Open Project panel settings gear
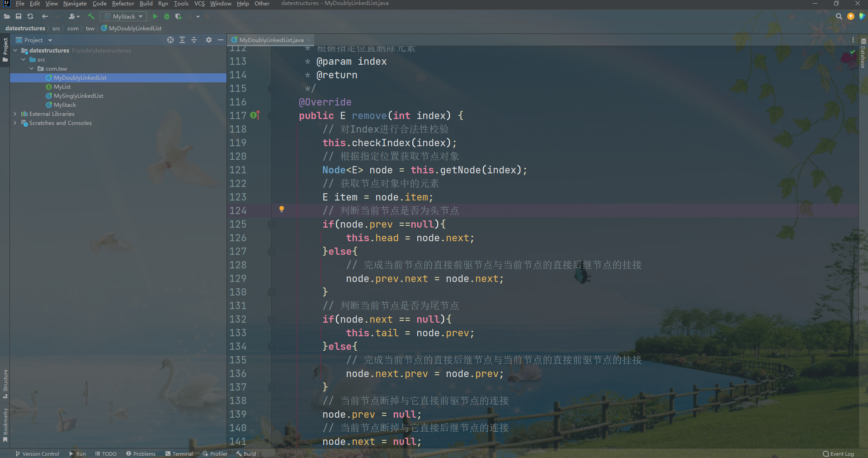Image resolution: width=868 pixels, height=458 pixels. [209, 40]
